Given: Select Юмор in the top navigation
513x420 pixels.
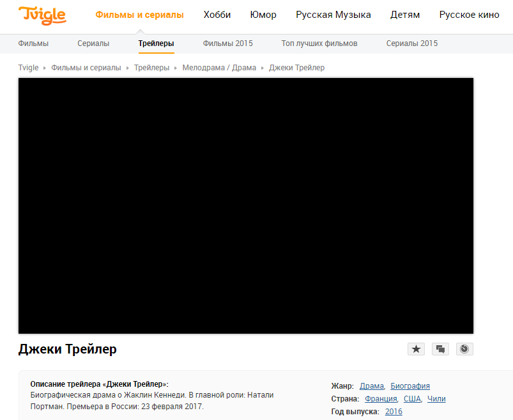Looking at the screenshot, I should point(263,15).
